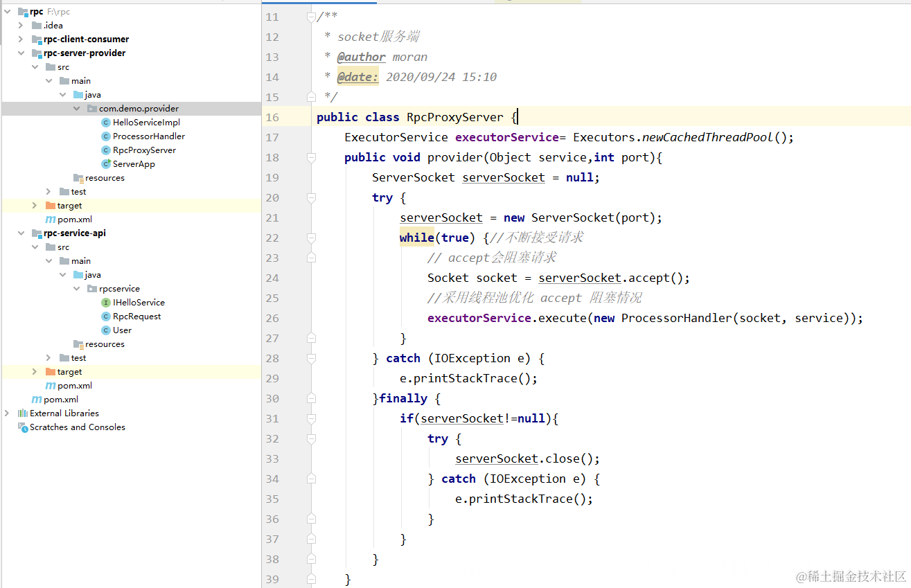Click the Scratches and Consoles icon
Image resolution: width=911 pixels, height=588 pixels.
23,427
